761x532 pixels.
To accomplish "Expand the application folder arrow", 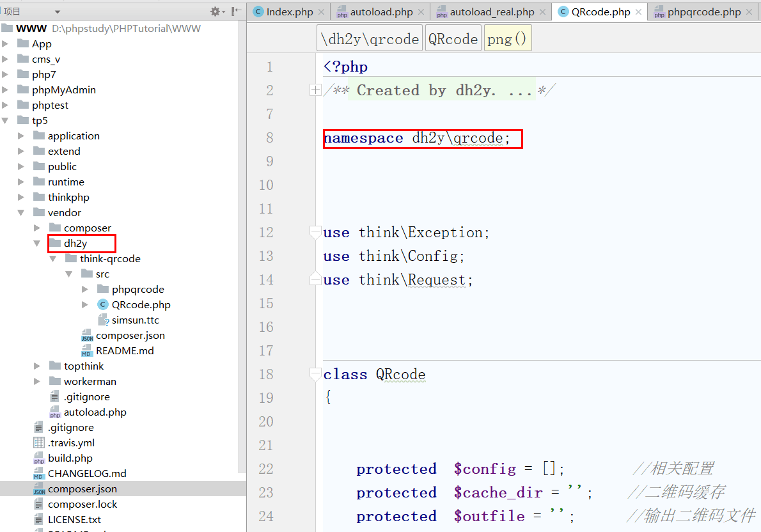I will pos(21,136).
